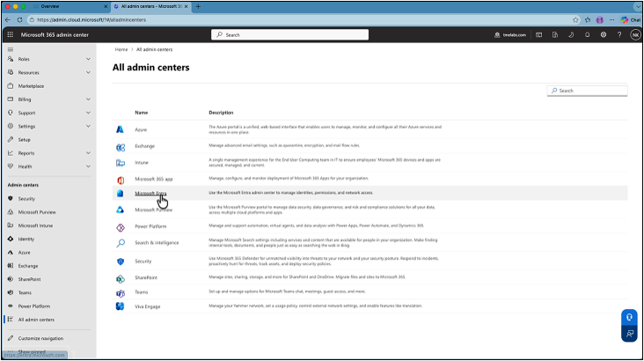Click the Exchange icon in the table

121,147
